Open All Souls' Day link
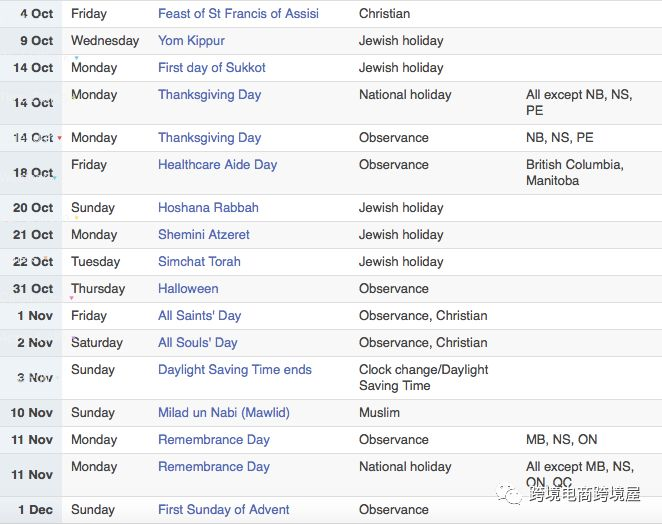The image size is (662, 524). point(198,343)
